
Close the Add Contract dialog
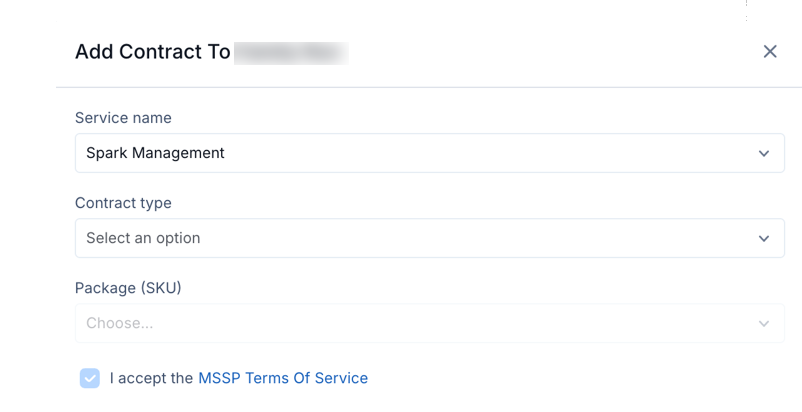point(770,51)
